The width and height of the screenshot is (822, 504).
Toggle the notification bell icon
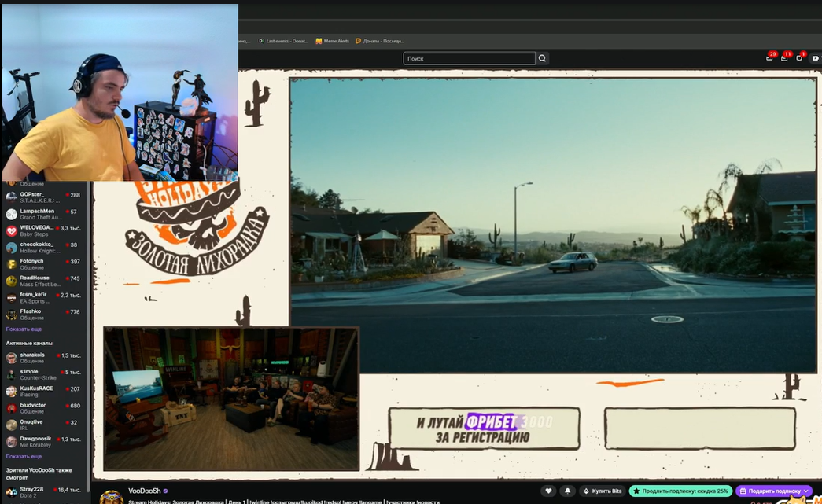pos(567,491)
